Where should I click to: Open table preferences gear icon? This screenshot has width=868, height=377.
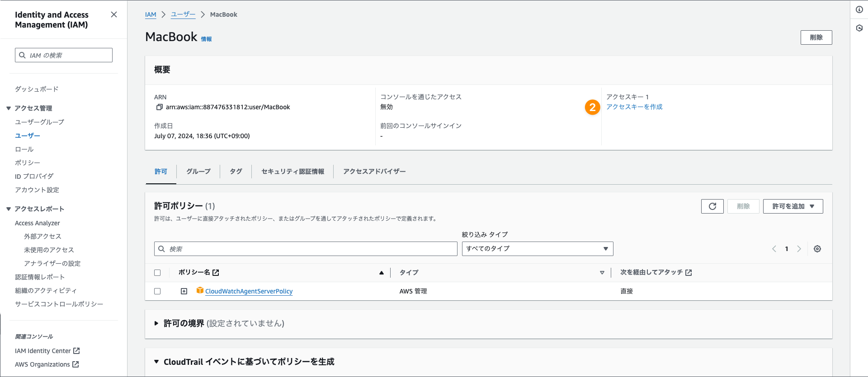(x=817, y=249)
